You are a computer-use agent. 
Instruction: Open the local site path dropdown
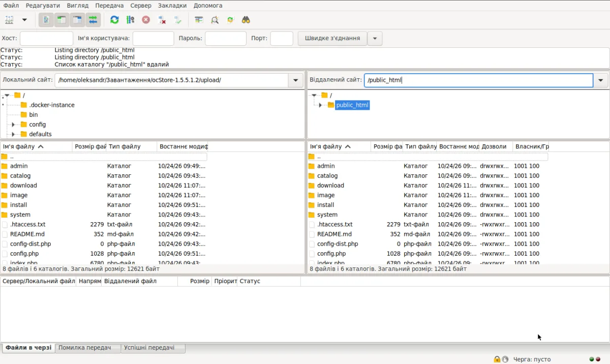point(296,80)
